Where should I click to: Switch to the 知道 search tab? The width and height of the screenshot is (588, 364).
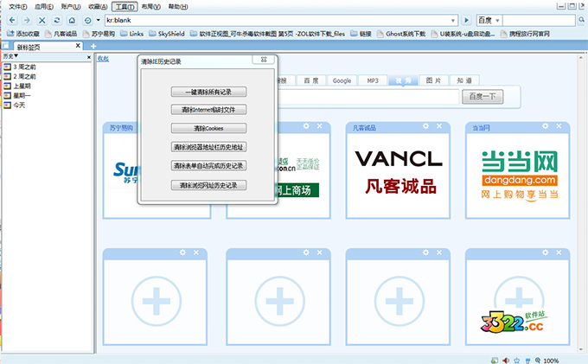pos(464,80)
